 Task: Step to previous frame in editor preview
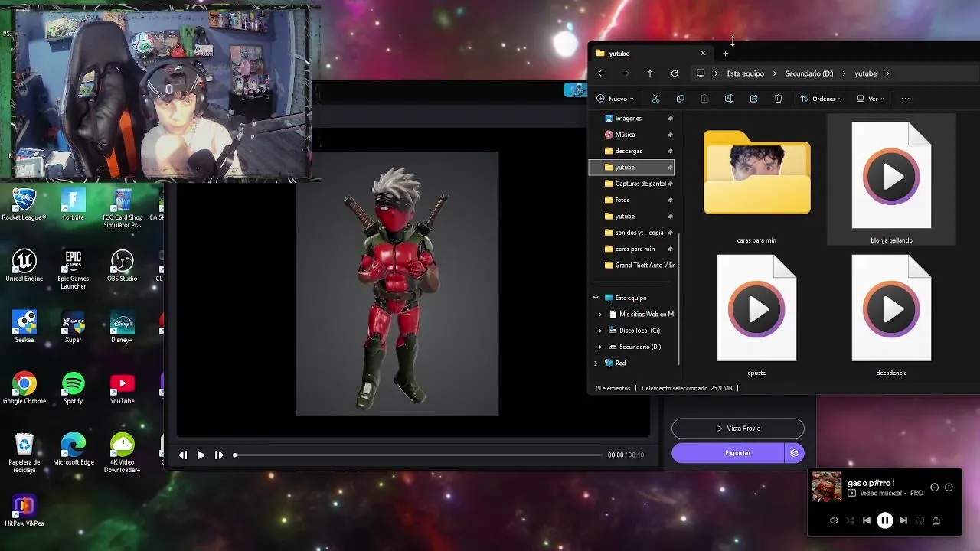183,455
